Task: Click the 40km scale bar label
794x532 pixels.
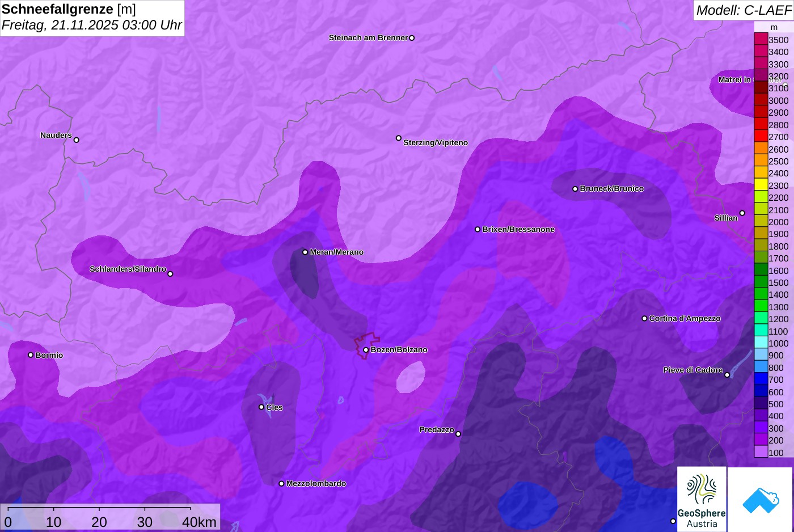Action: pyautogui.click(x=199, y=522)
